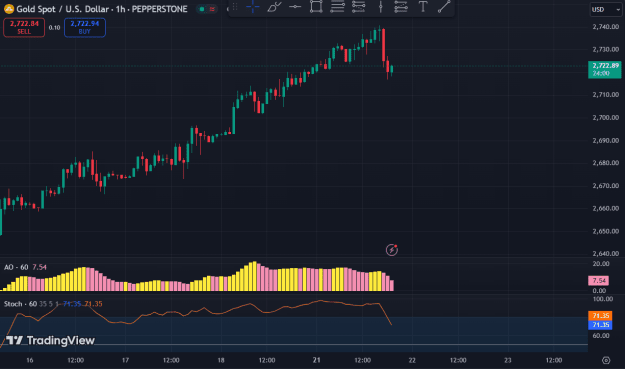Select the Vertical Line tool

[380, 7]
